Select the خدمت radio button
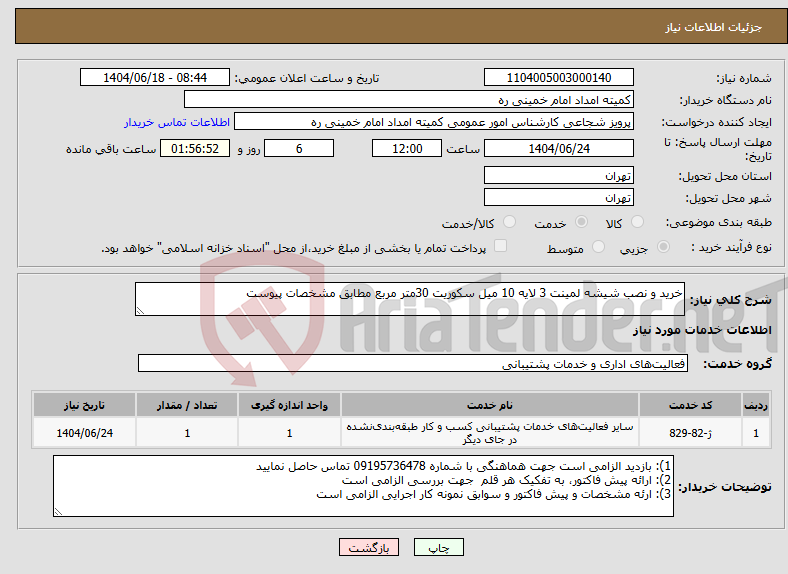The width and height of the screenshot is (788, 574). click(581, 222)
